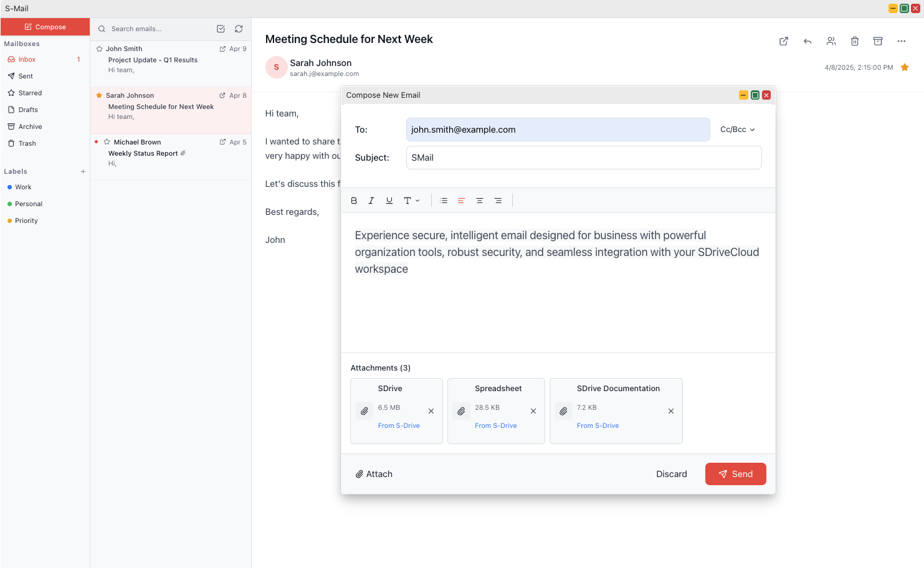924x568 pixels.
Task: Star the John Smith email
Action: pos(100,49)
